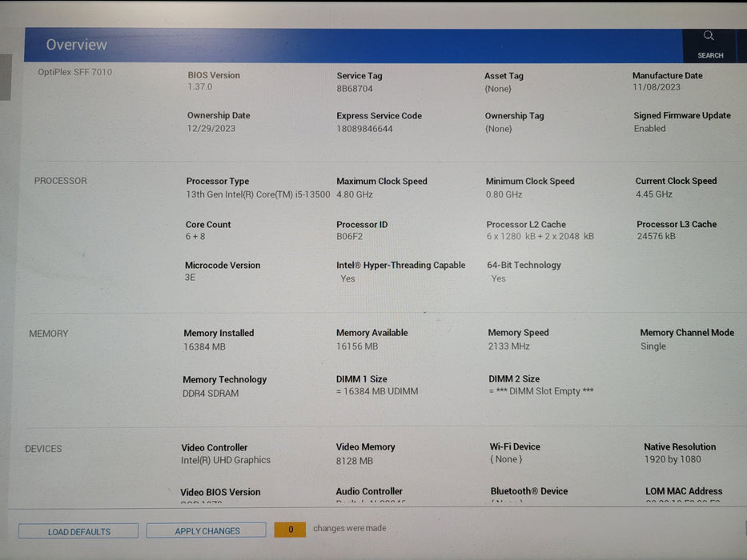Click the Service Tag value 8B68704
Screen dimensions: 747x560
(355, 89)
